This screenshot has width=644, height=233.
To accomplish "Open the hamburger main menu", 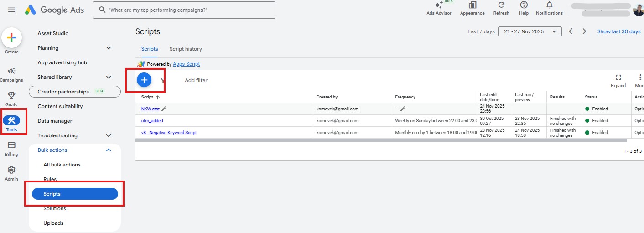I will coord(11,10).
